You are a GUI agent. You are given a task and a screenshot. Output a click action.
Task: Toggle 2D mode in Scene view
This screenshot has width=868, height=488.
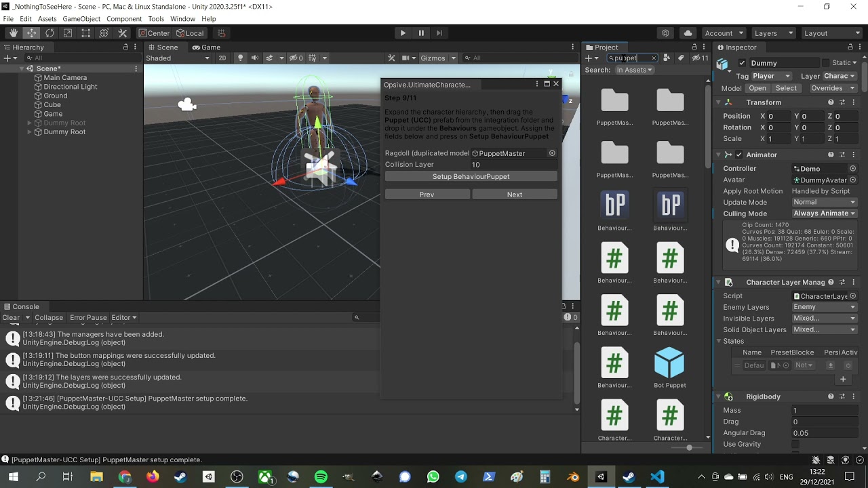point(222,58)
